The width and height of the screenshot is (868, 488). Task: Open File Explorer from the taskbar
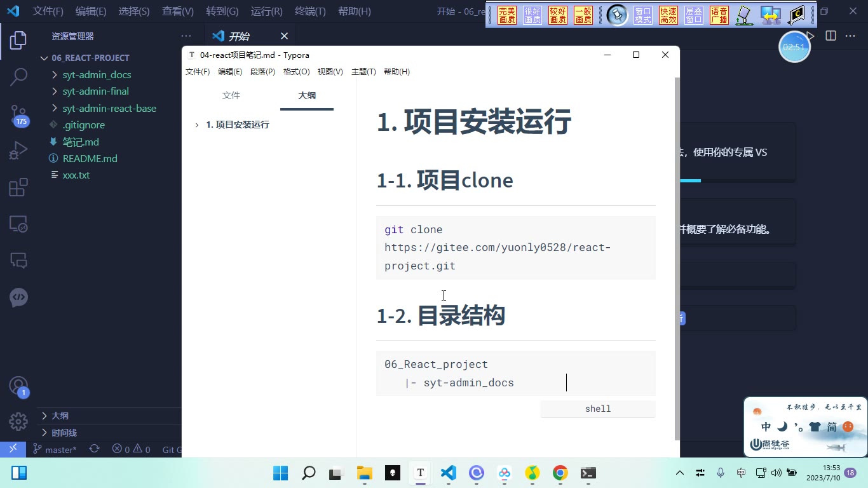[x=364, y=473]
